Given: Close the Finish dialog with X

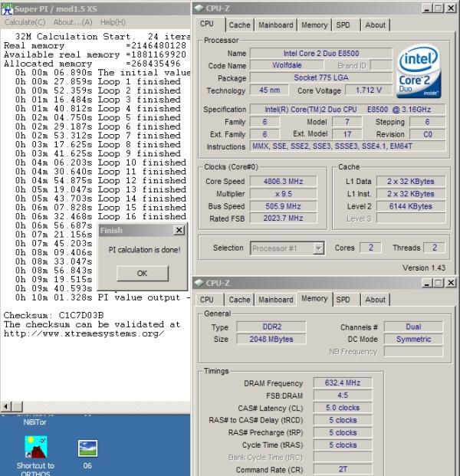Looking at the screenshot, I should pyautogui.click(x=179, y=230).
